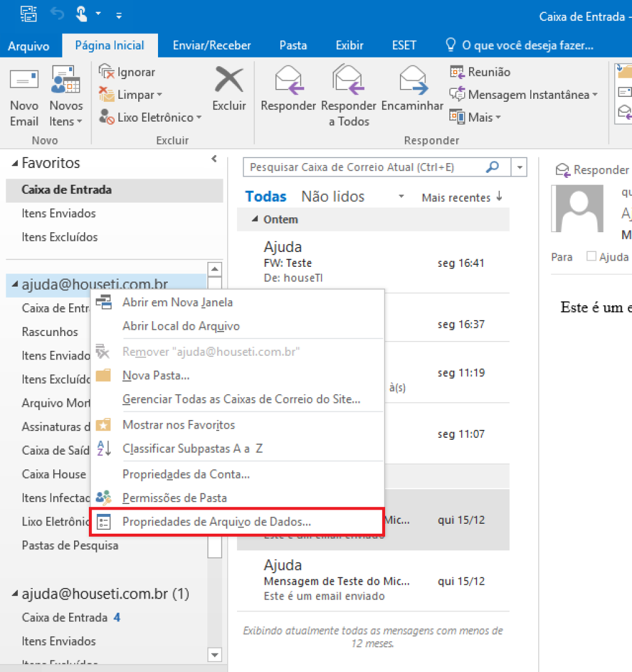Collapse the first ajuda@houseti.com.br account
Image resolution: width=632 pixels, height=672 pixels.
[15, 283]
